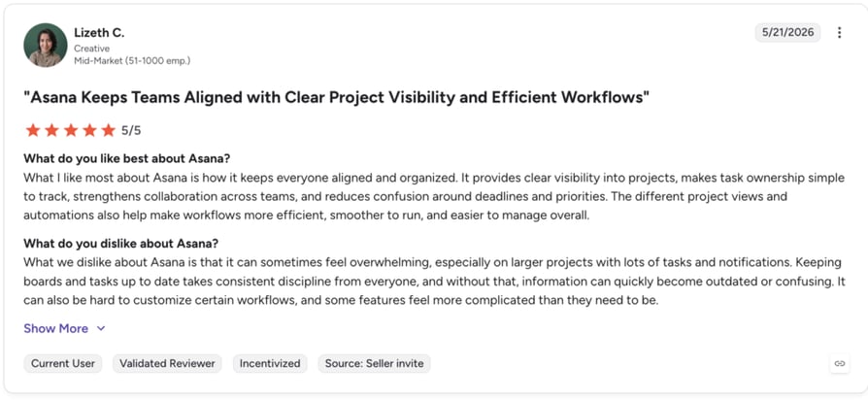Open the three-dot review options menu

click(839, 33)
